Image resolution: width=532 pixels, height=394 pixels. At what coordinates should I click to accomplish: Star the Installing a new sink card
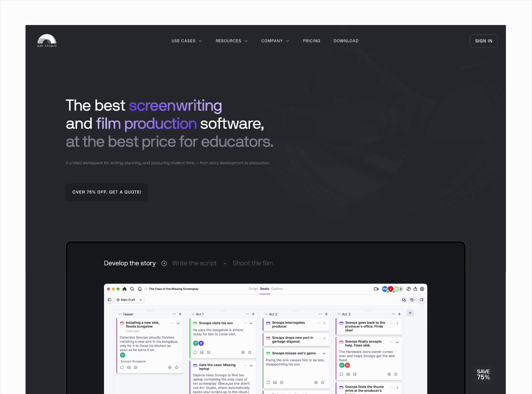tap(177, 367)
